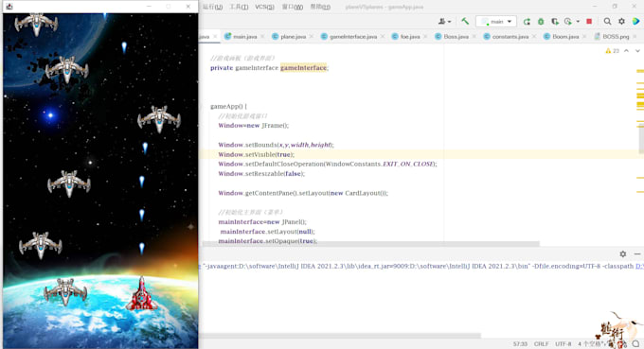Click the CRLF line separator indicator

(x=541, y=344)
